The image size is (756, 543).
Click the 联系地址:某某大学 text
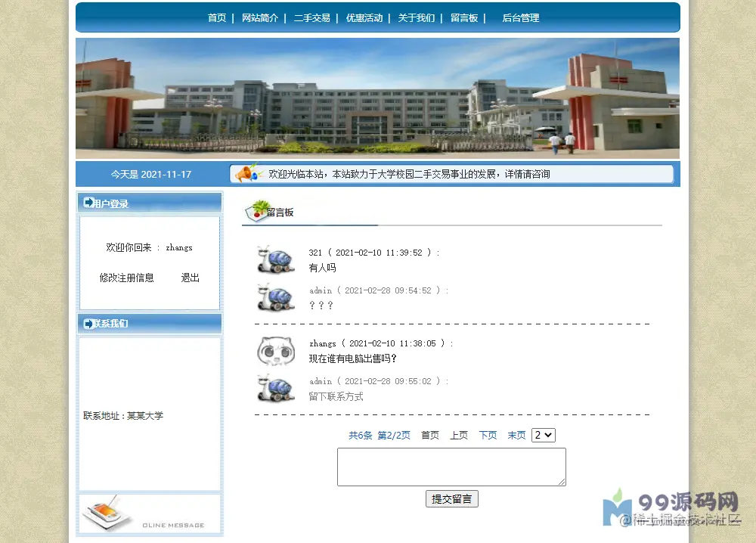pos(123,416)
